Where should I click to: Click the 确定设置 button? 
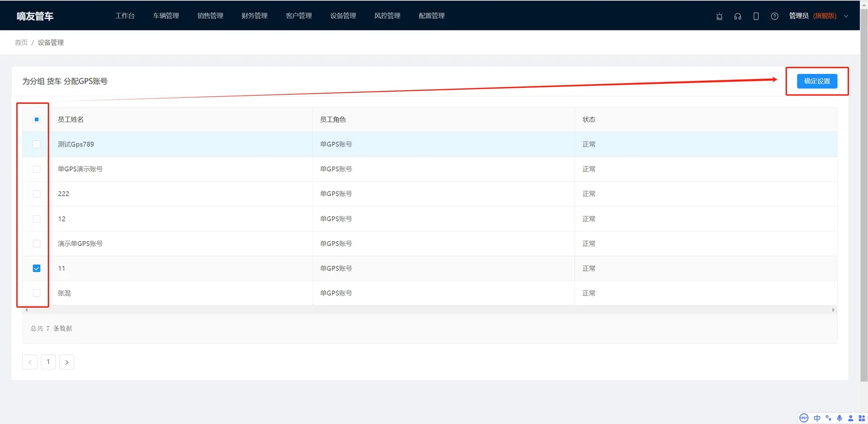coord(817,81)
